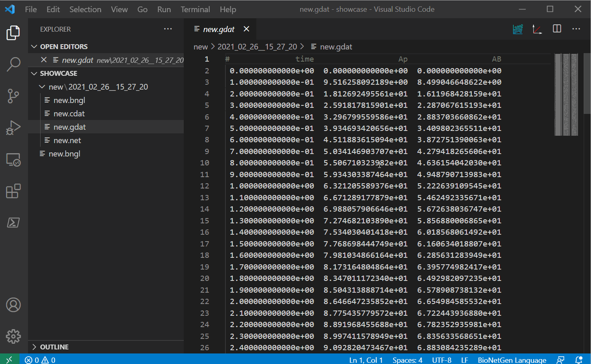Image resolution: width=591 pixels, height=364 pixels.
Task: Open the PowerShell panel icon in activity bar
Action: tap(13, 223)
